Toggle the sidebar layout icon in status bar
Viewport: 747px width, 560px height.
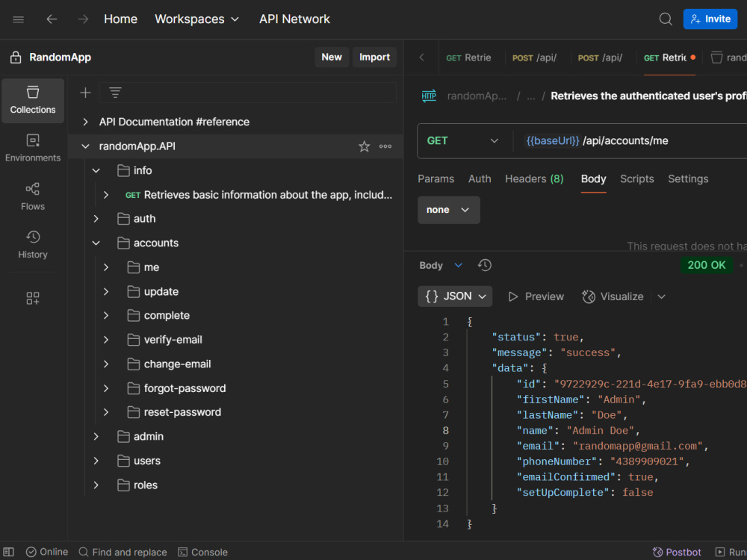(8, 552)
